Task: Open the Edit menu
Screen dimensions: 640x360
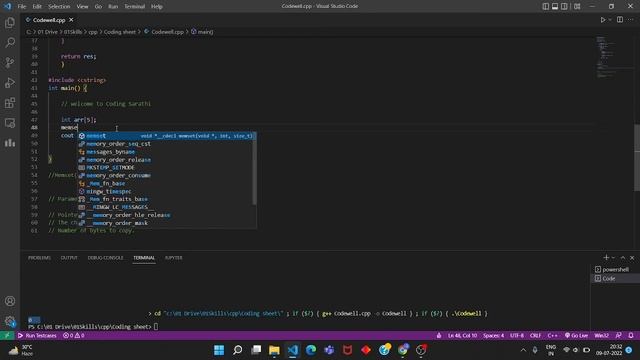Action: click(37, 7)
